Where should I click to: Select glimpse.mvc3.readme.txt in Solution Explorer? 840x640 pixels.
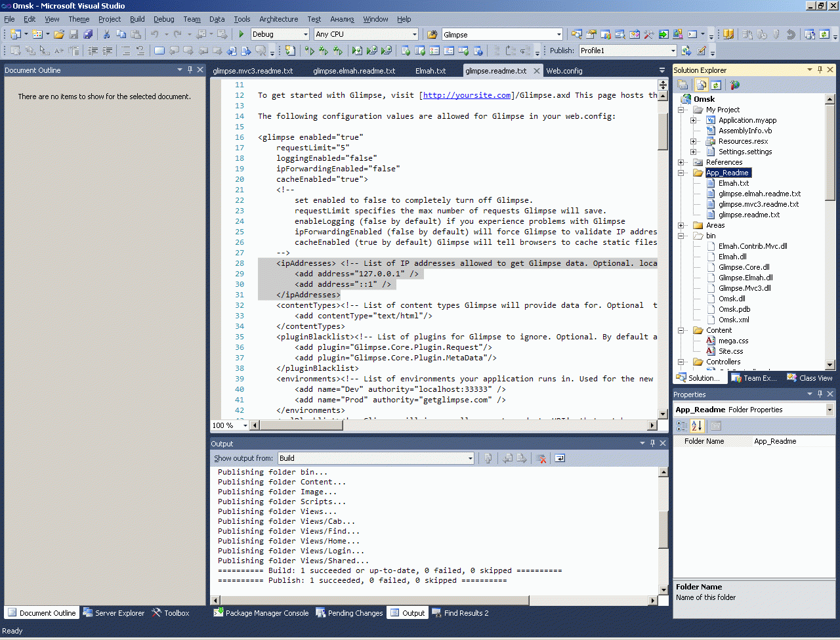(x=758, y=204)
